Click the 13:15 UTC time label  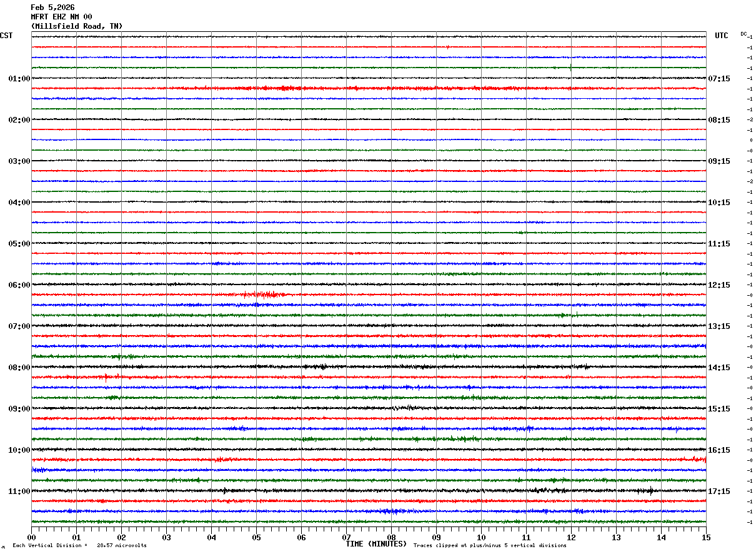coord(719,326)
